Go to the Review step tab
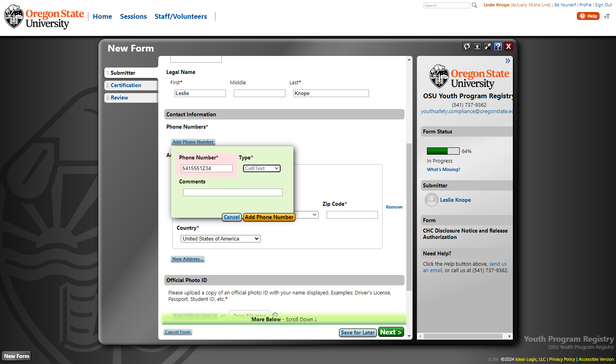 click(x=131, y=97)
